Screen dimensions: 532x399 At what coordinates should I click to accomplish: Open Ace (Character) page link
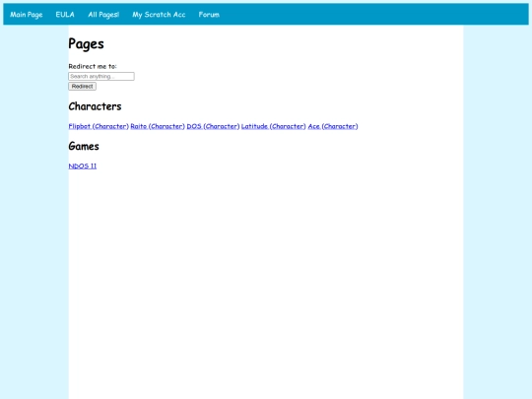[333, 126]
